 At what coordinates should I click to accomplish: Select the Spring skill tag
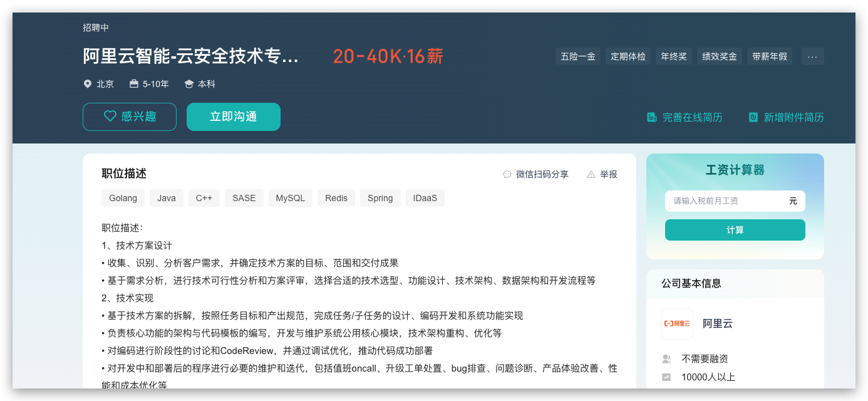[380, 198]
